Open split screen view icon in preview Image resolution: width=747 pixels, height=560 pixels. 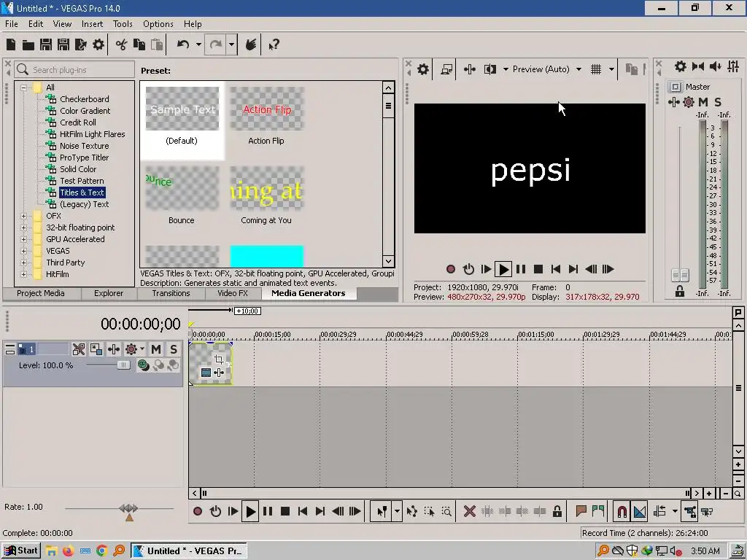tap(489, 69)
